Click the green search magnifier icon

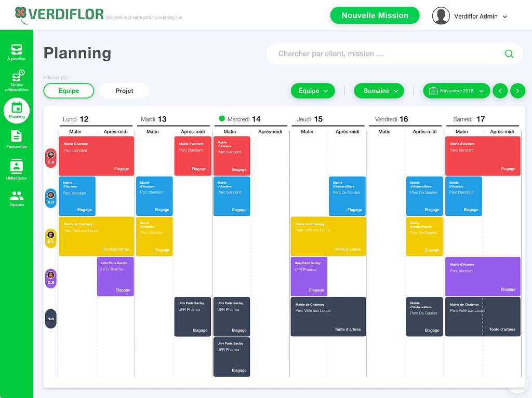click(x=509, y=54)
